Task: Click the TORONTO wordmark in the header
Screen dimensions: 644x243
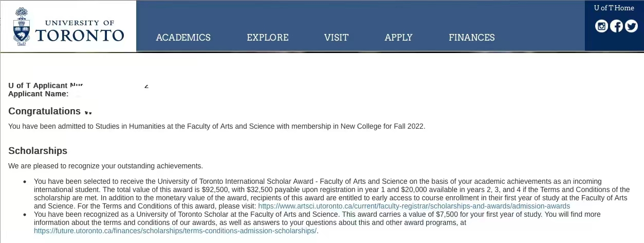Action: coord(80,35)
